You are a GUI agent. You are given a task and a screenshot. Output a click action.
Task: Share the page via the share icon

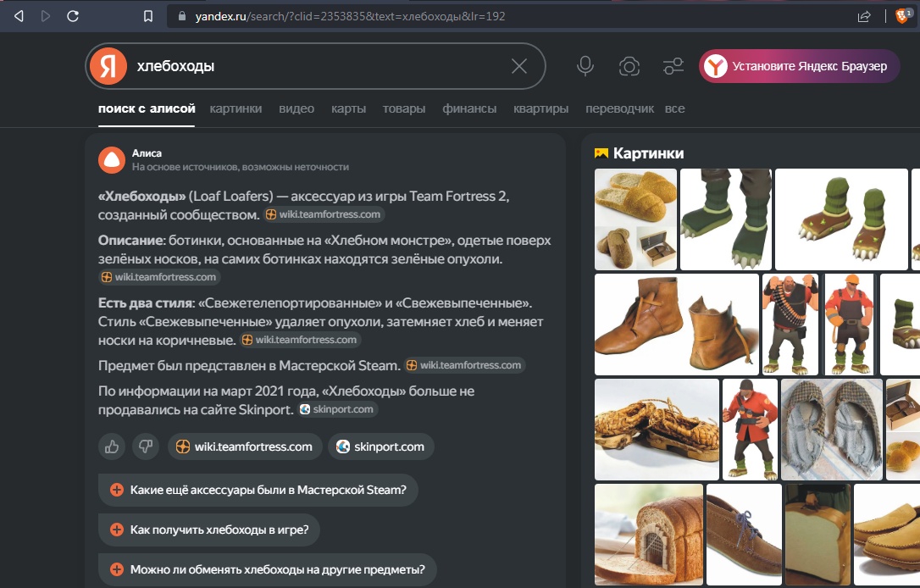point(864,16)
